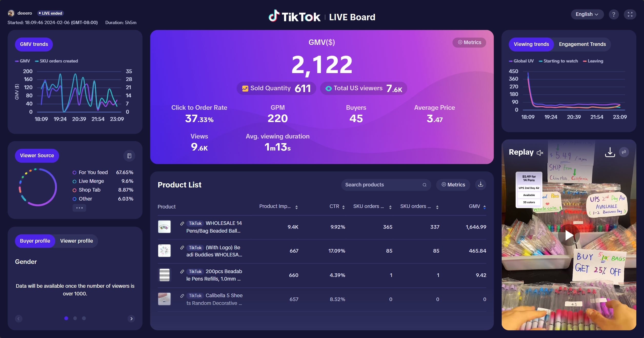Open (With Logo) Beadi Buddies product name
This screenshot has width=644, height=338.
coord(214,251)
